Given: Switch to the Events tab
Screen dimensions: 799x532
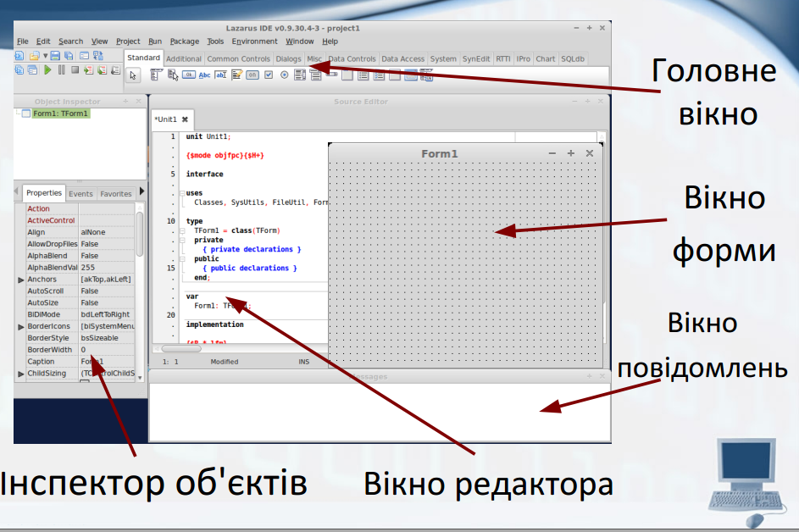Looking at the screenshot, I should [x=80, y=194].
